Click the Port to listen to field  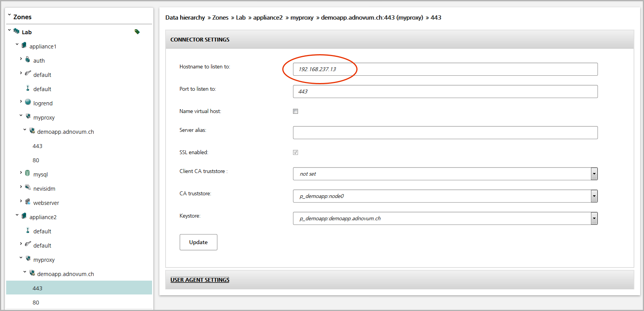445,91
